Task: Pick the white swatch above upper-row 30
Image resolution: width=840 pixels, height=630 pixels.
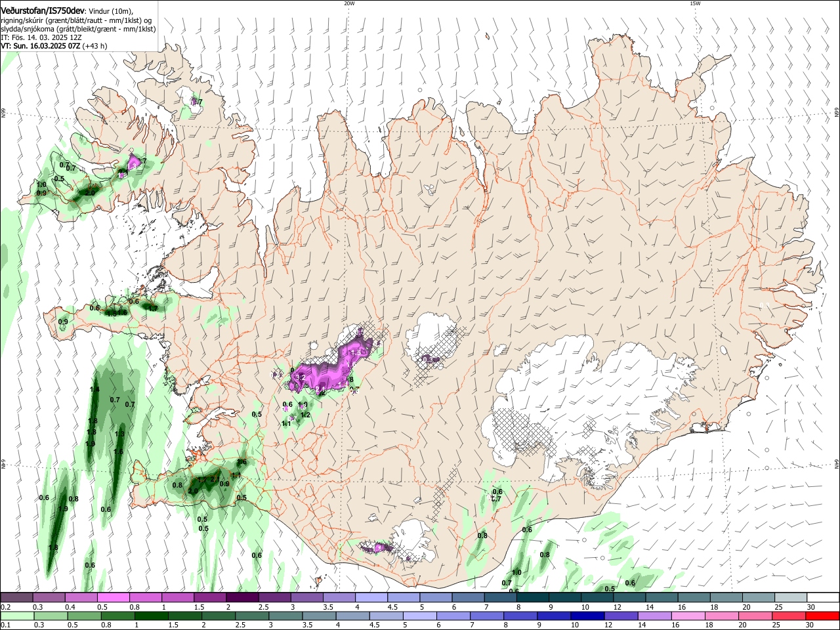Action: coord(822,598)
